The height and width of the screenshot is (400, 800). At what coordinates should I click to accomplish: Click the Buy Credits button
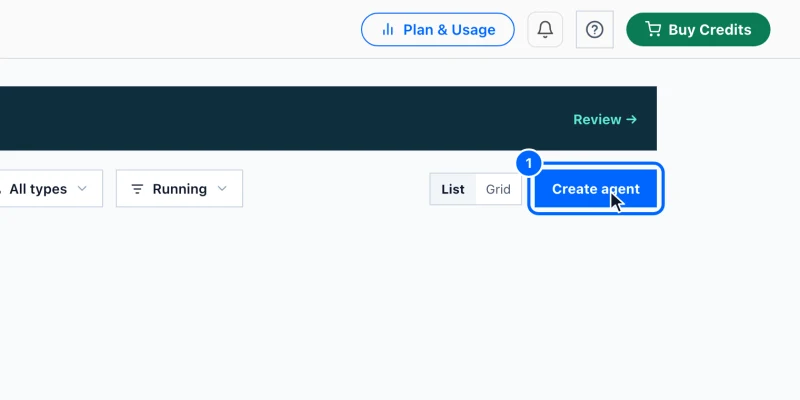[698, 30]
